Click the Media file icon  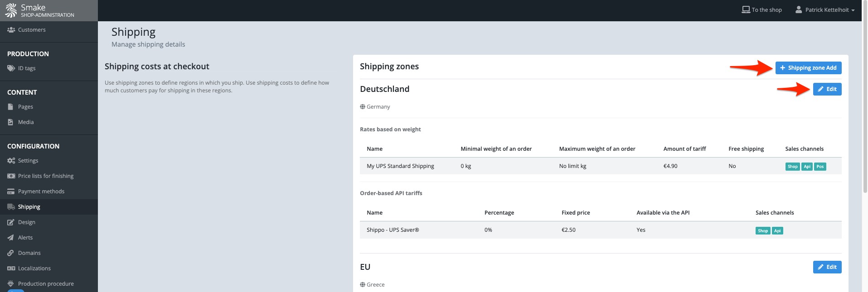pyautogui.click(x=10, y=122)
